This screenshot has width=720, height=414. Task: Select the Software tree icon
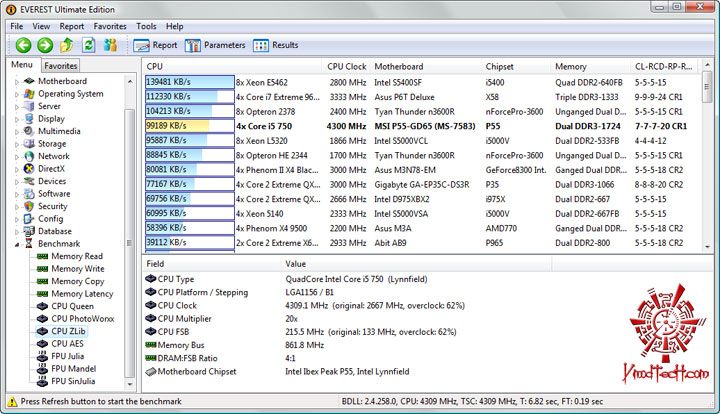[29, 194]
